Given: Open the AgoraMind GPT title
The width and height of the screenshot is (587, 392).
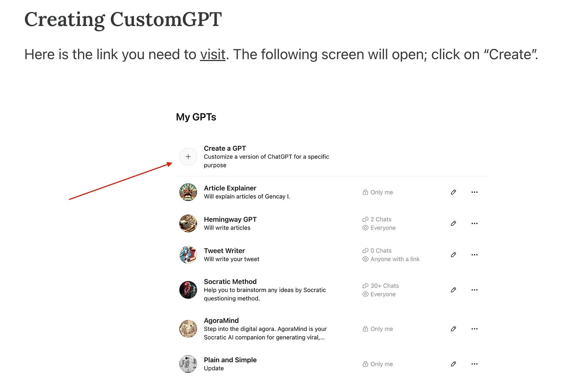Looking at the screenshot, I should pos(221,320).
